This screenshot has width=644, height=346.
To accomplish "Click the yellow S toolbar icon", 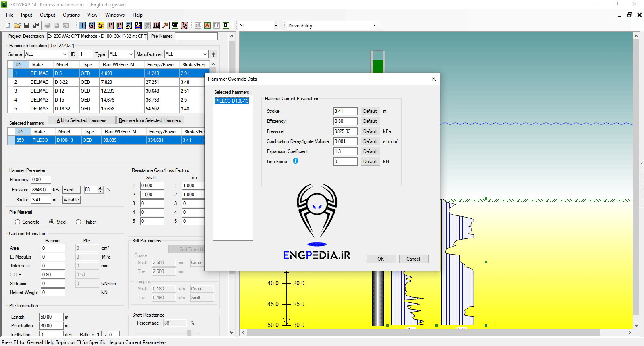I will pos(101,25).
